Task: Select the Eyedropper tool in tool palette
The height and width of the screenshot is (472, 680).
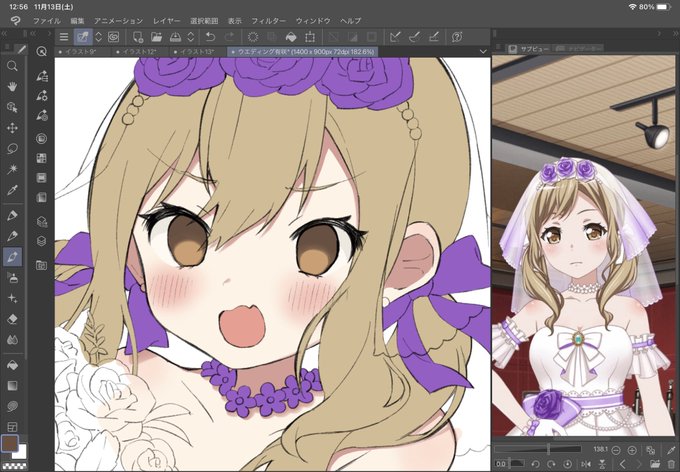Action: (x=12, y=190)
